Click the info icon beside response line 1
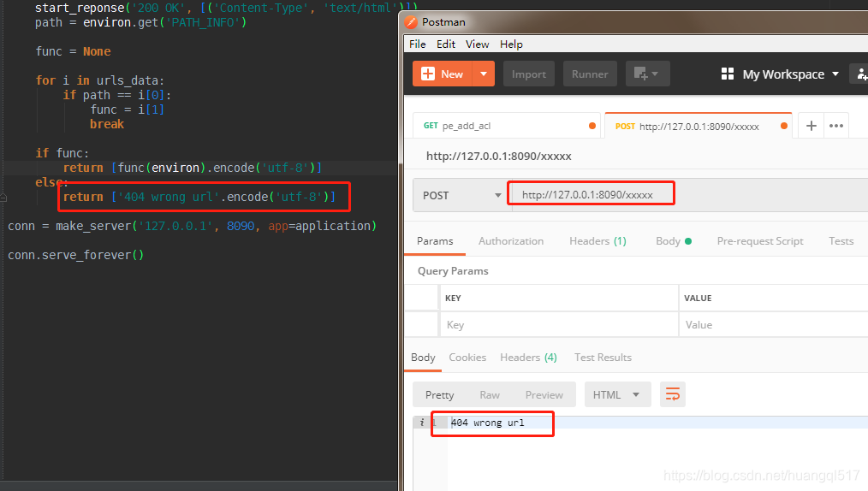868x491 pixels. (x=422, y=423)
